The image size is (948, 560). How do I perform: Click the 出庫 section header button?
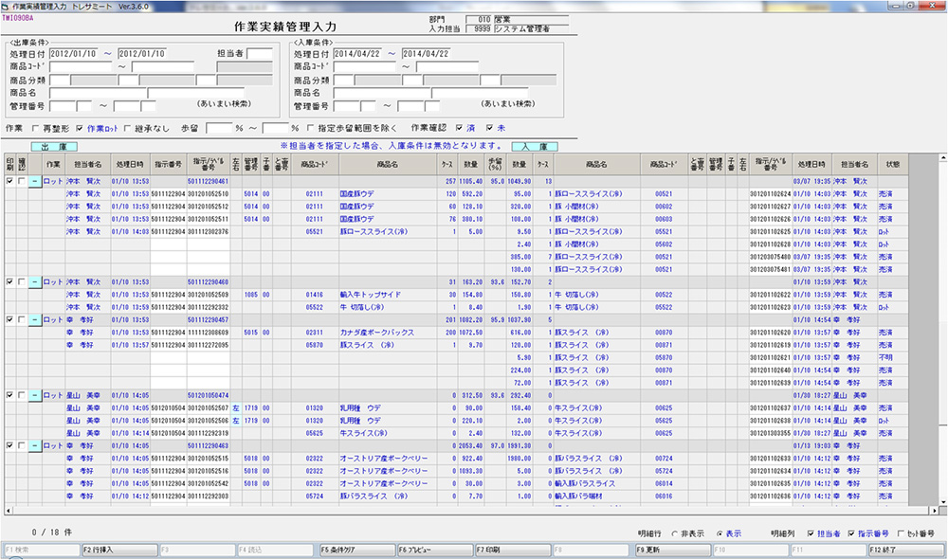pos(54,147)
